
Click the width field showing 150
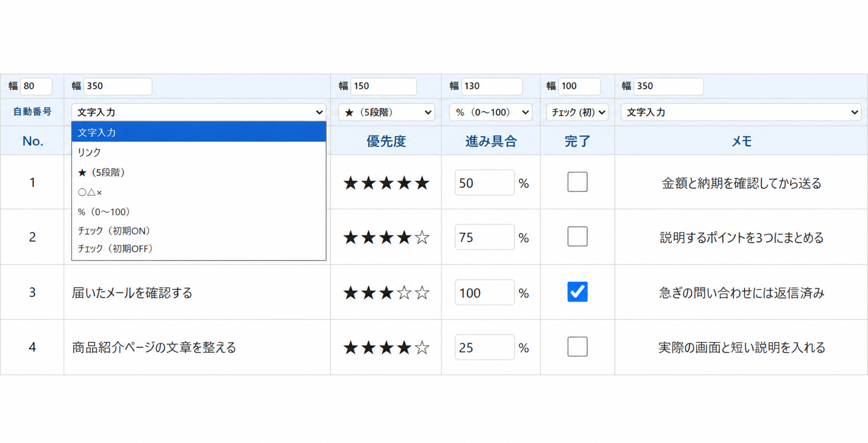384,86
